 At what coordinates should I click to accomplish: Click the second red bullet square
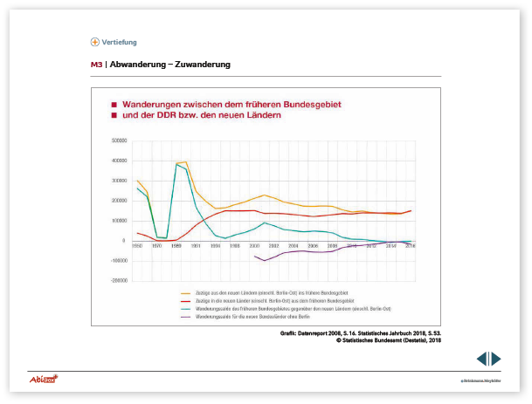click(114, 115)
